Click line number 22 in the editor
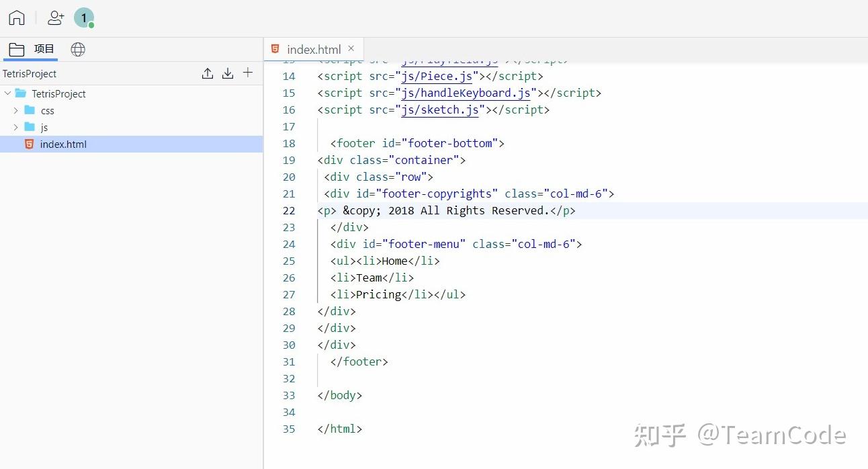The image size is (868, 469). 288,210
